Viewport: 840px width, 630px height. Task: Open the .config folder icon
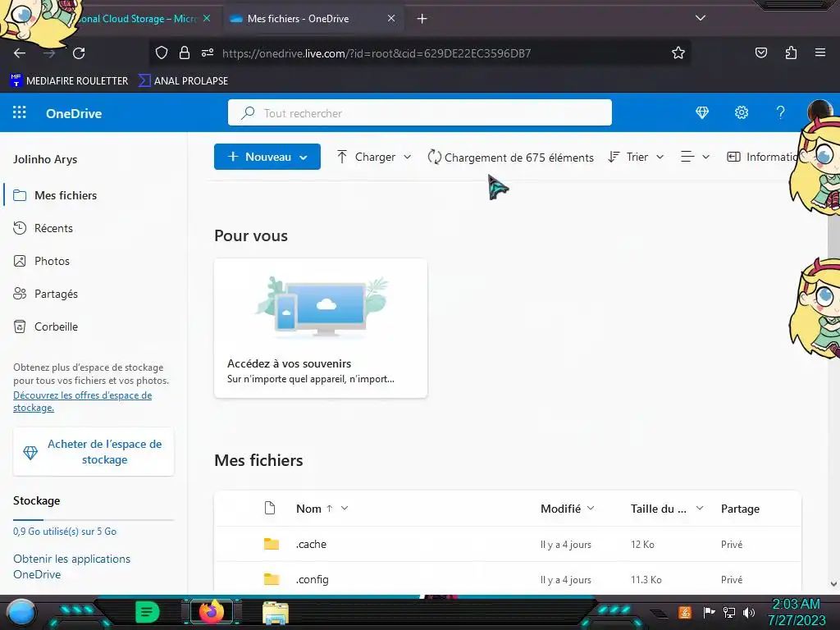pos(272,579)
